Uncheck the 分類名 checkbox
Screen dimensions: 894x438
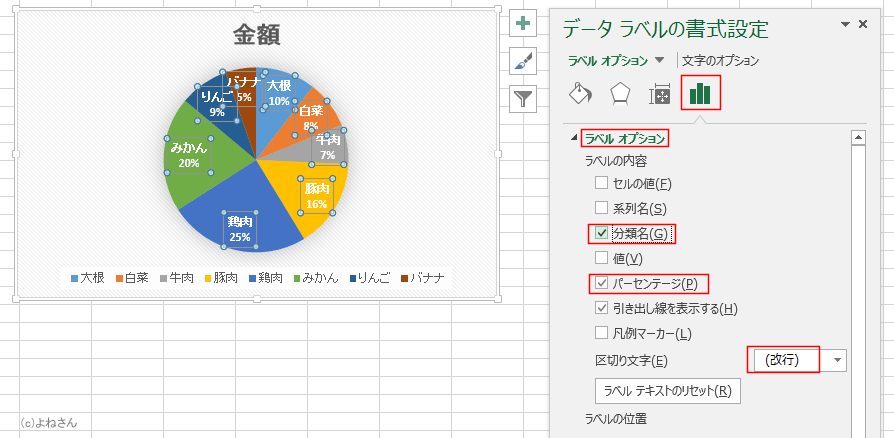601,233
